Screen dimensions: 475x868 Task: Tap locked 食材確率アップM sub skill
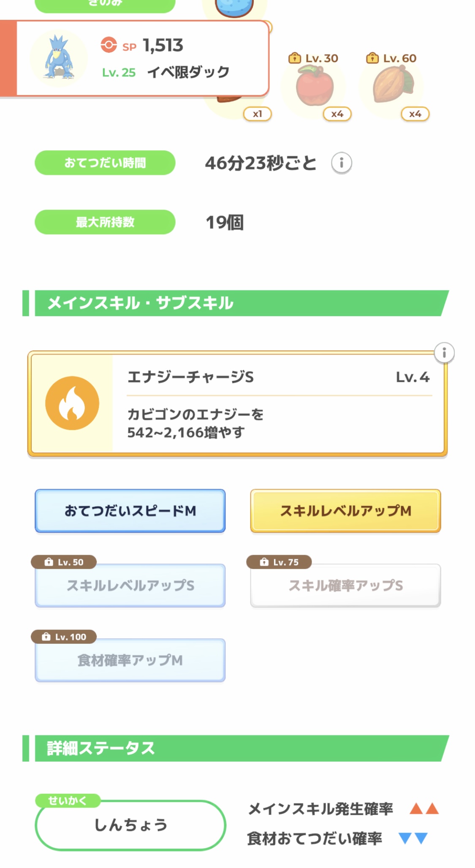pyautogui.click(x=130, y=661)
